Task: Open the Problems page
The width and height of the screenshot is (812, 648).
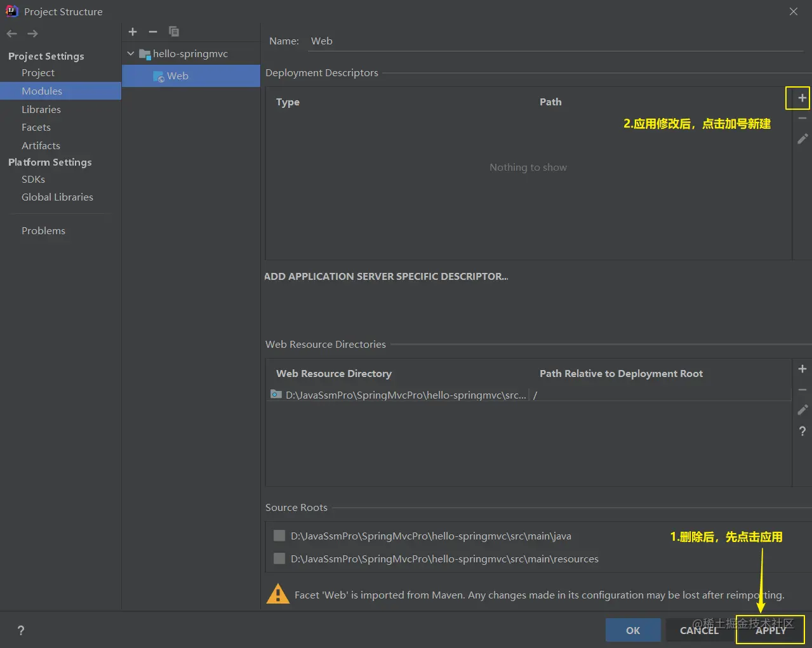Action: (43, 230)
